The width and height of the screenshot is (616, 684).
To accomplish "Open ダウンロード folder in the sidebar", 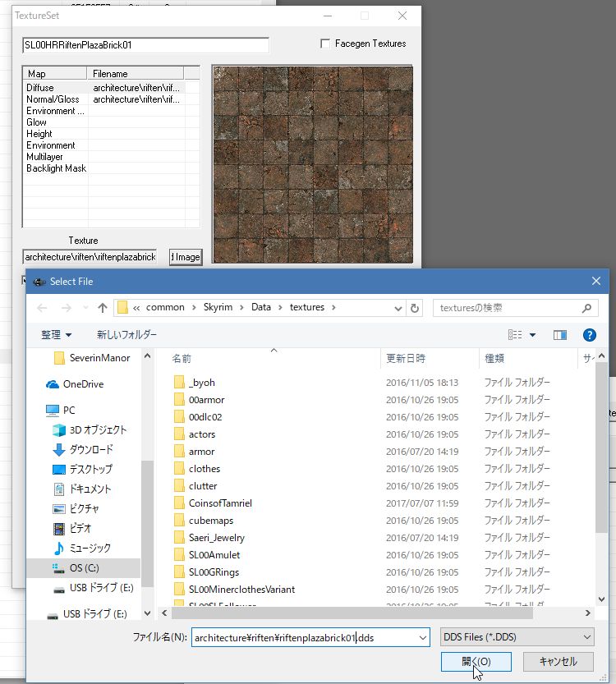I will pyautogui.click(x=83, y=449).
